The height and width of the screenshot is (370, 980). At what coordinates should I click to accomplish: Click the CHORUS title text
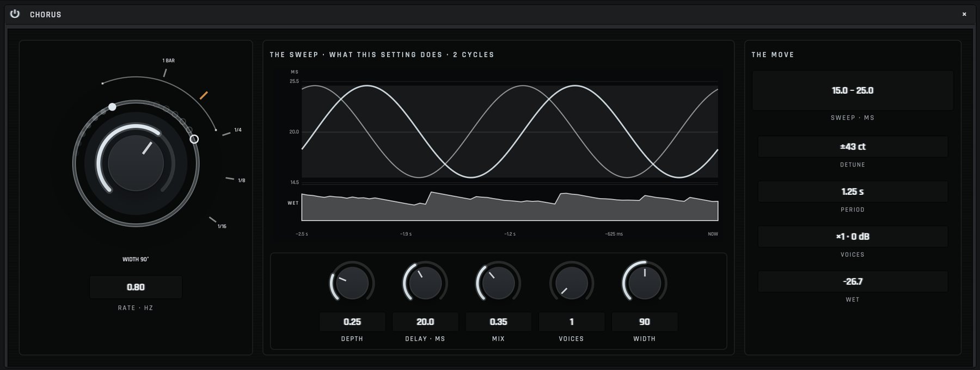(x=45, y=15)
